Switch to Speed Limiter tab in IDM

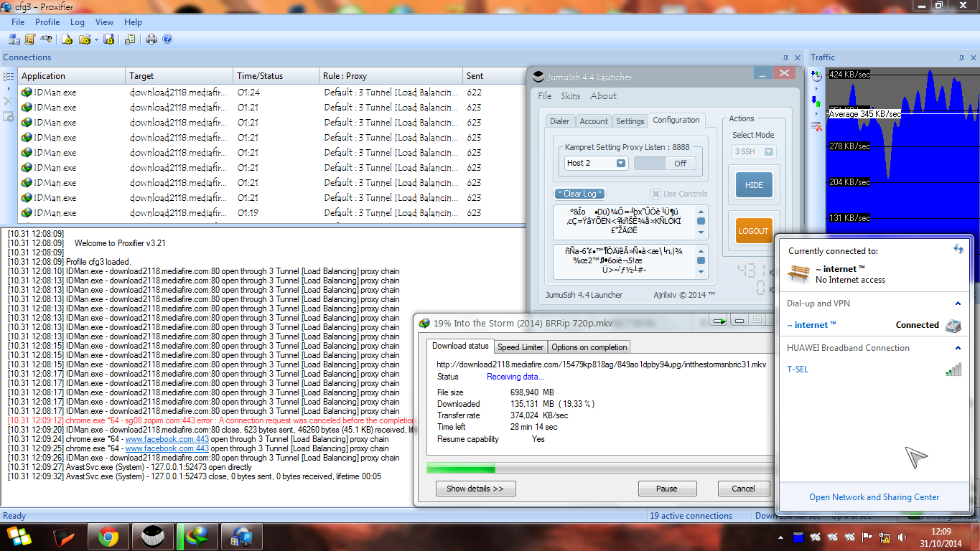(521, 347)
